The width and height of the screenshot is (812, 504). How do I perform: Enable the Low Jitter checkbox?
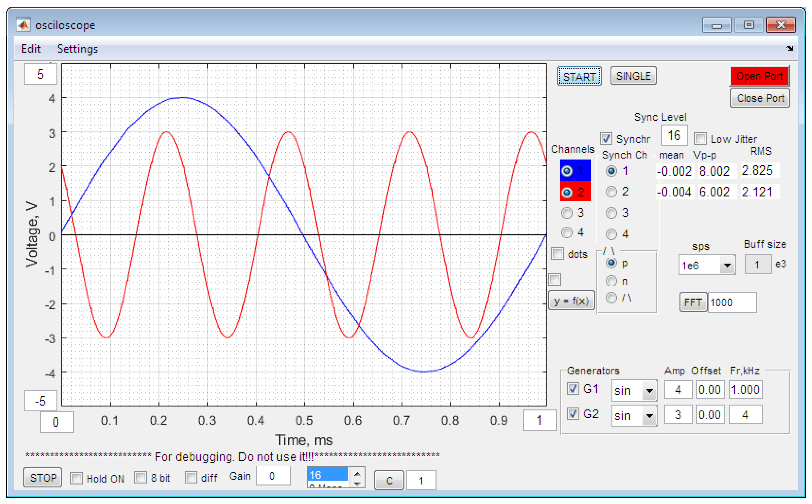[700, 139]
